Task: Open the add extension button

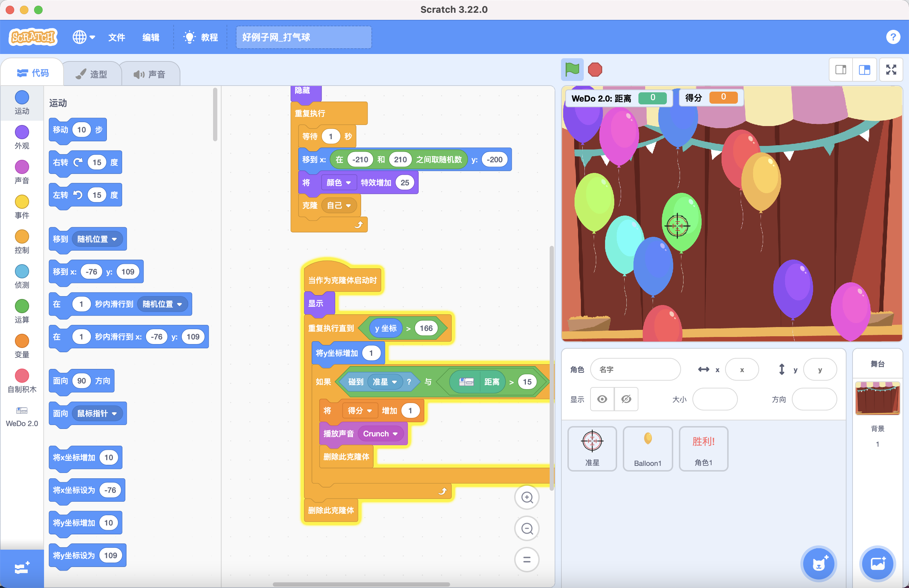Action: point(22,568)
